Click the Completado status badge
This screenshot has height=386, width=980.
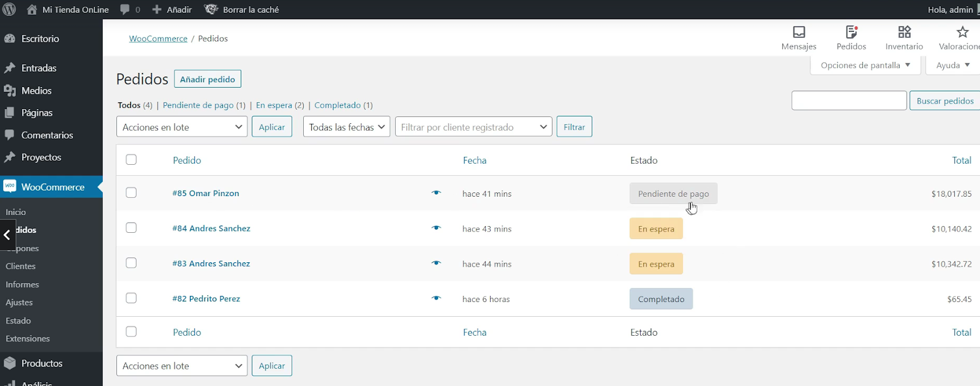[661, 299]
